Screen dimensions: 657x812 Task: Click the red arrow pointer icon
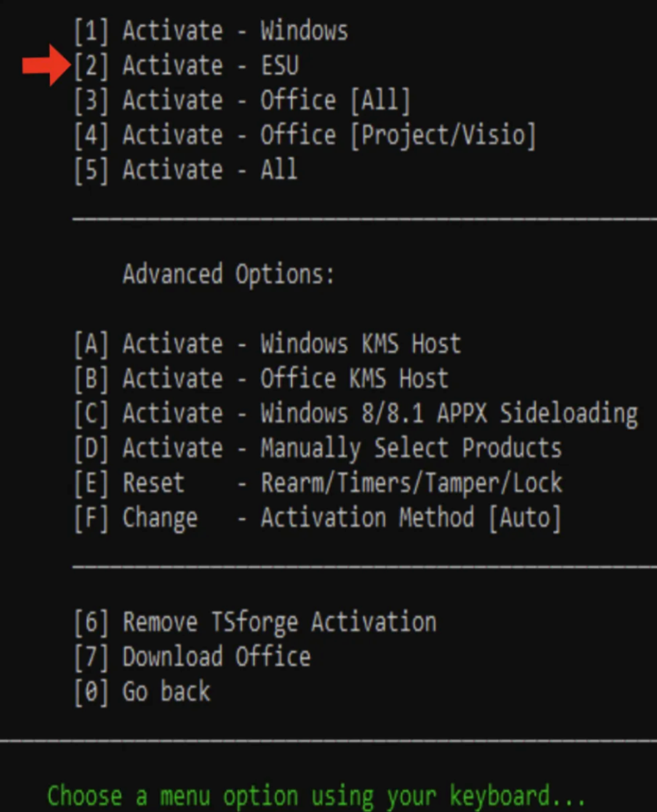pos(46,65)
